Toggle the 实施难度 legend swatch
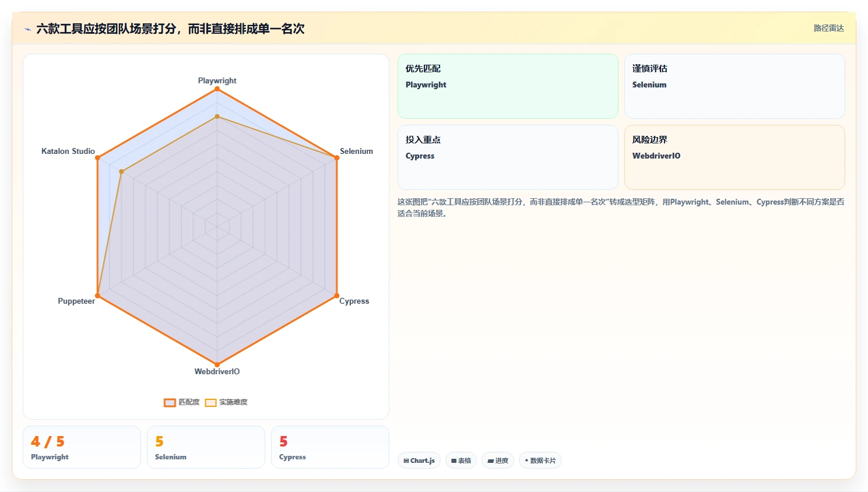This screenshot has height=492, width=868. point(210,402)
